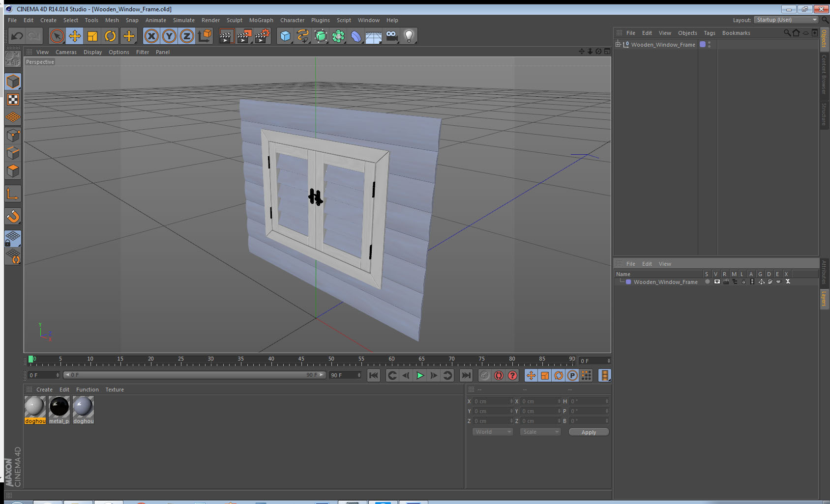Open the floor environment icon
830x504 pixels.
click(x=374, y=37)
